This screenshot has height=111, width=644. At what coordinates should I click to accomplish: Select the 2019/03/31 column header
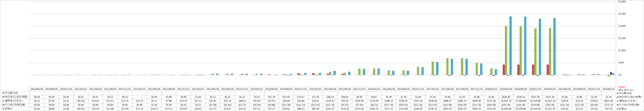click(550, 89)
